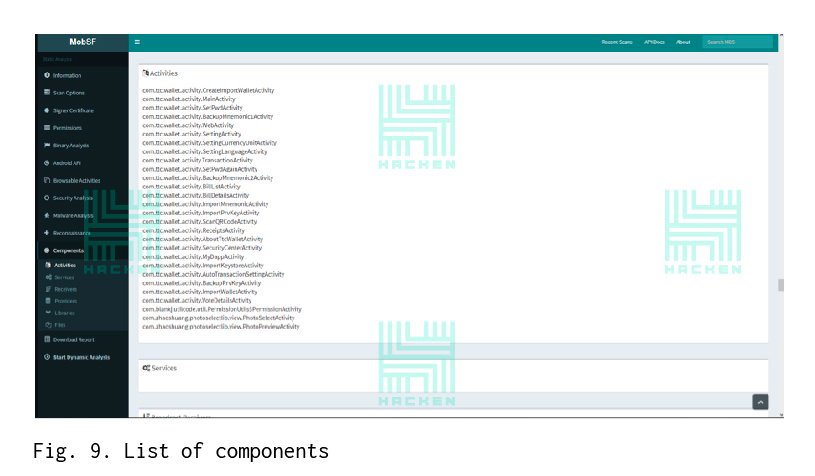
Task: Select the PhotoPreviewActivity entry
Action: 221,327
